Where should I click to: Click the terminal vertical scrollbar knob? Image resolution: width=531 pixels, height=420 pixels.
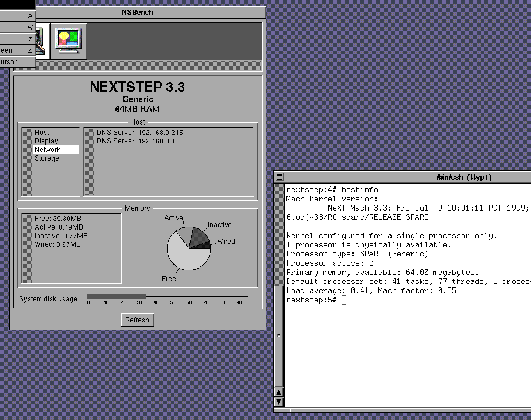(279, 336)
